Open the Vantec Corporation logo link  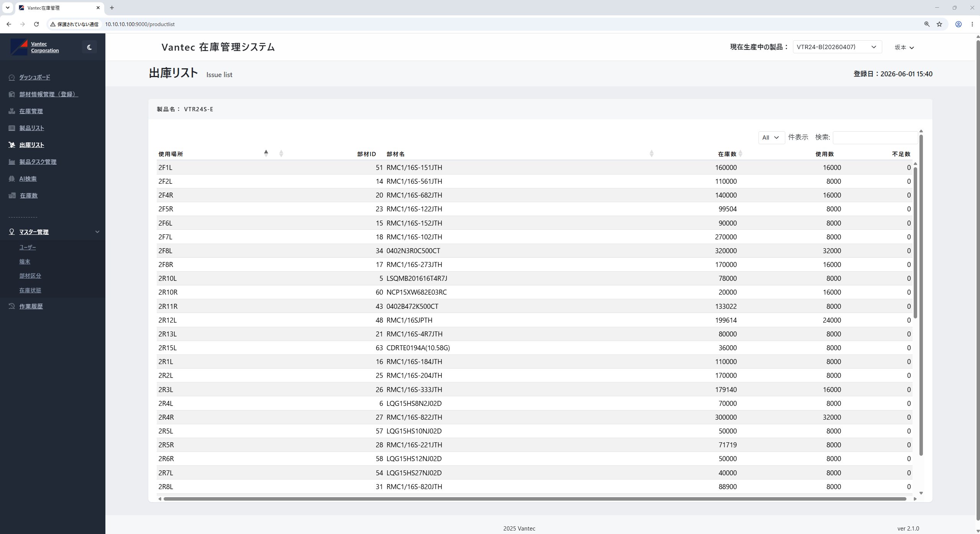click(35, 47)
